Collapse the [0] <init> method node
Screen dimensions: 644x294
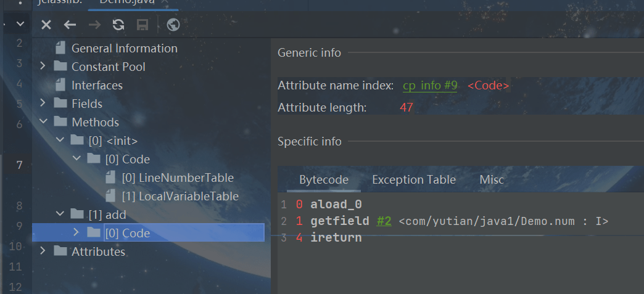60,141
